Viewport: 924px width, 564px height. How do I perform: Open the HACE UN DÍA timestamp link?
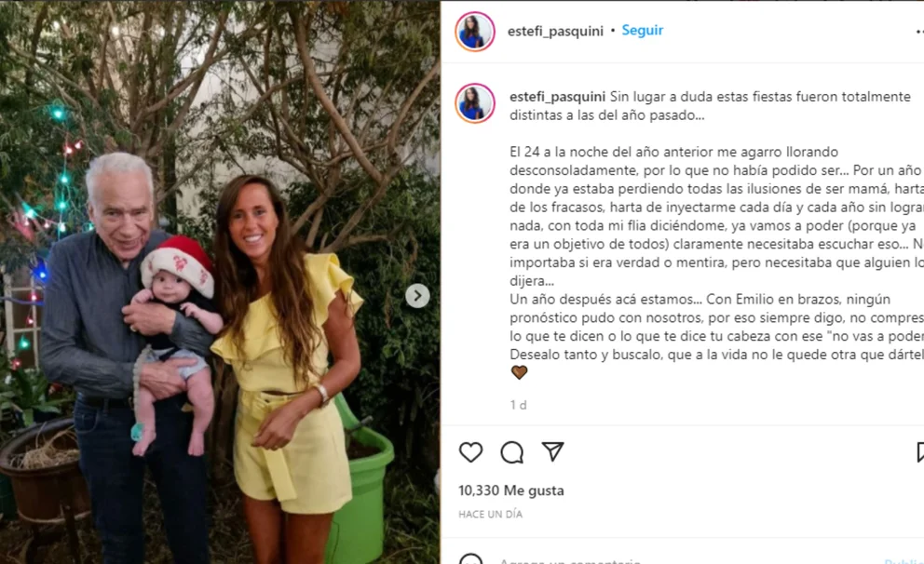[490, 514]
